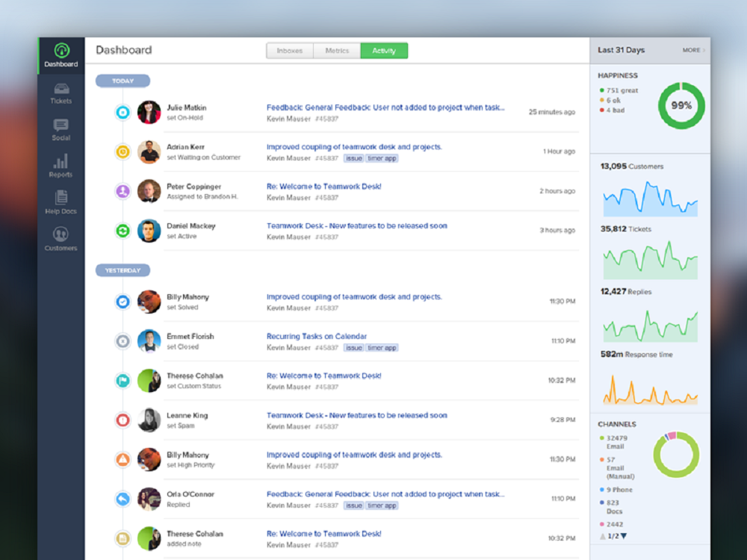747x560 pixels.
Task: Open the ticket titled Recurring Tasks on Calendar
Action: pos(317,336)
